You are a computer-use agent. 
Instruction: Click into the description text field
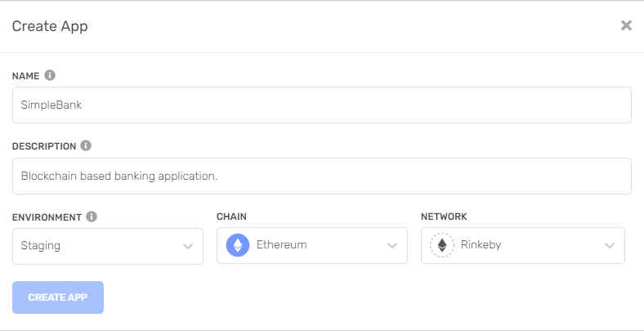click(x=321, y=176)
